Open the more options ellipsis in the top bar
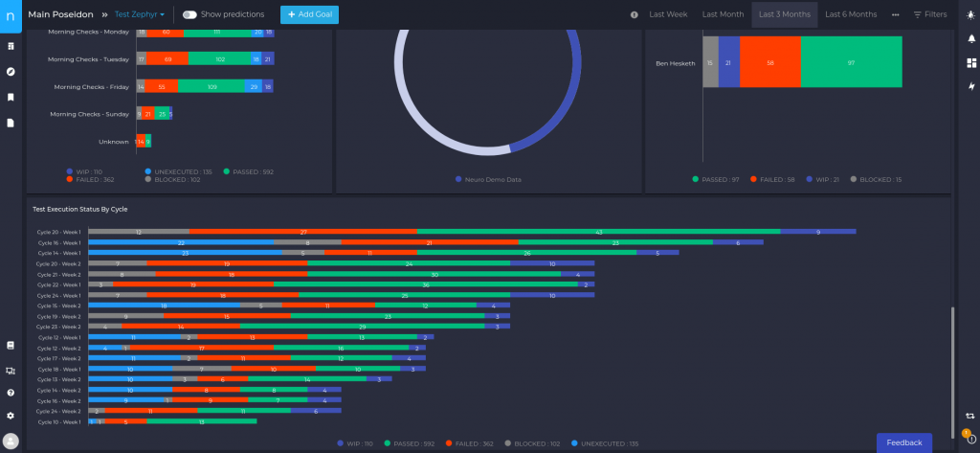 (x=896, y=14)
